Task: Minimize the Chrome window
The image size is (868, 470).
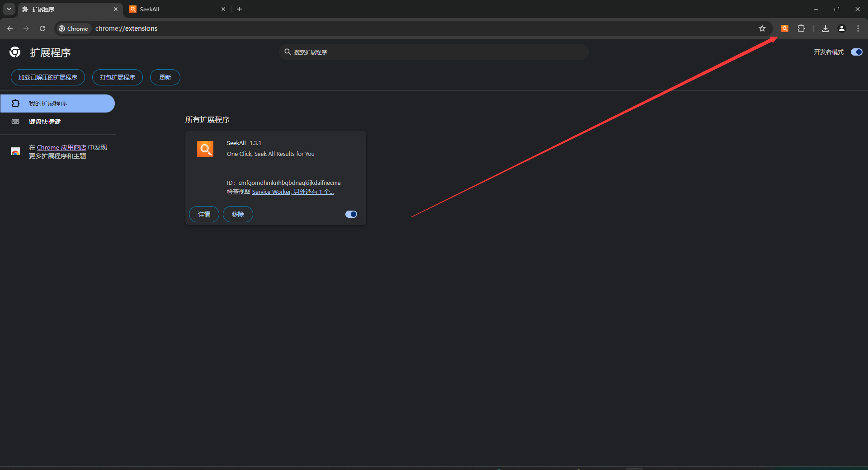Action: tap(816, 9)
